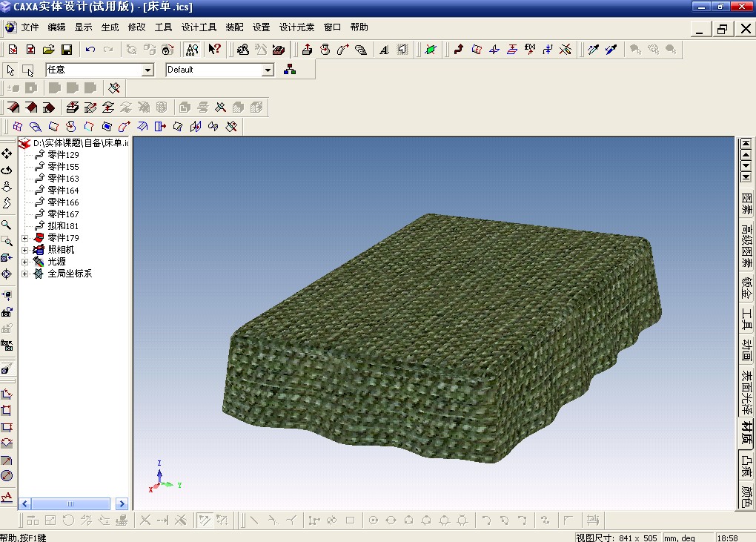Activate the arrow selection pointer tool
The height and width of the screenshot is (542, 756).
tap(10, 70)
